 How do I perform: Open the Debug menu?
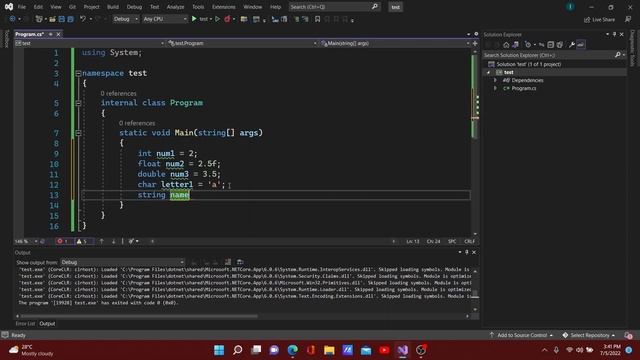point(134,7)
